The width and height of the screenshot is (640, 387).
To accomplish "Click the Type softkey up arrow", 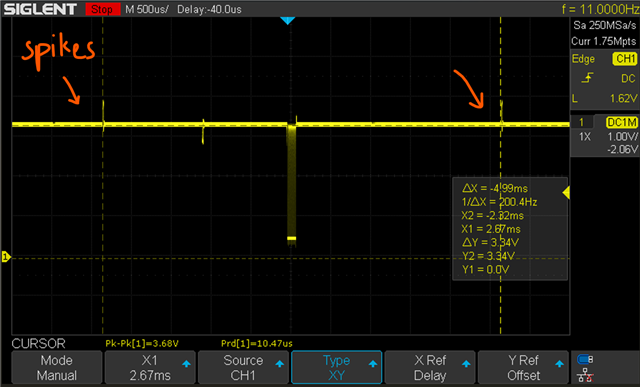I will pos(373,363).
